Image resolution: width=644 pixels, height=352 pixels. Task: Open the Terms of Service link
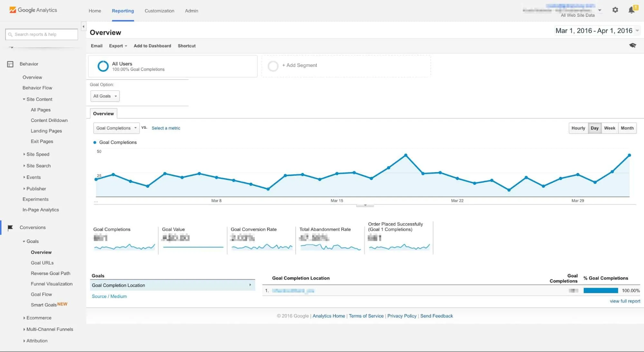point(366,316)
